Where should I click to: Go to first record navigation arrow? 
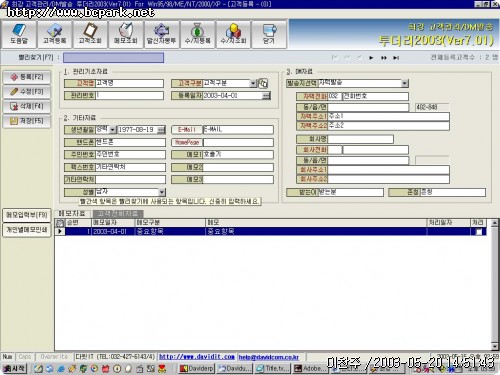tap(334, 58)
